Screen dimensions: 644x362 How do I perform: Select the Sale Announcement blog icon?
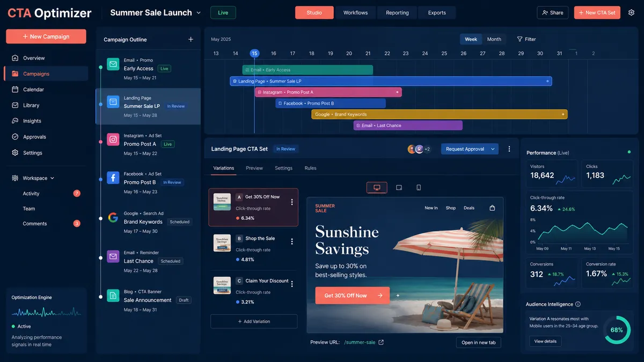click(x=113, y=295)
